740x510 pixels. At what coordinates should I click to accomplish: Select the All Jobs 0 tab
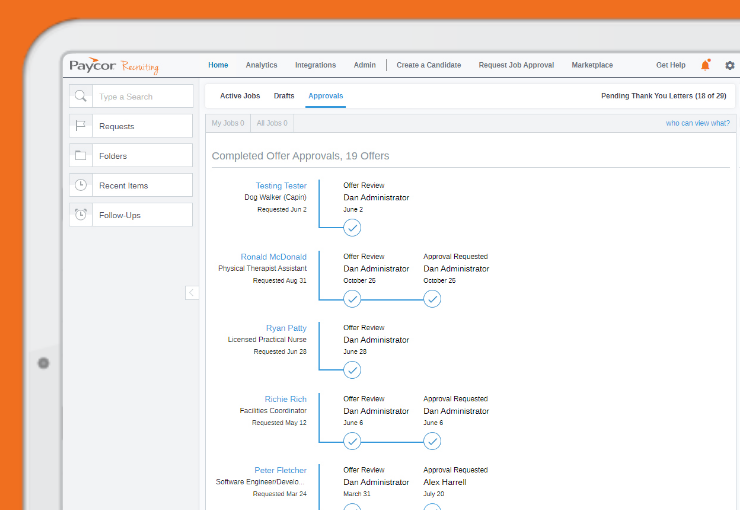tap(272, 123)
